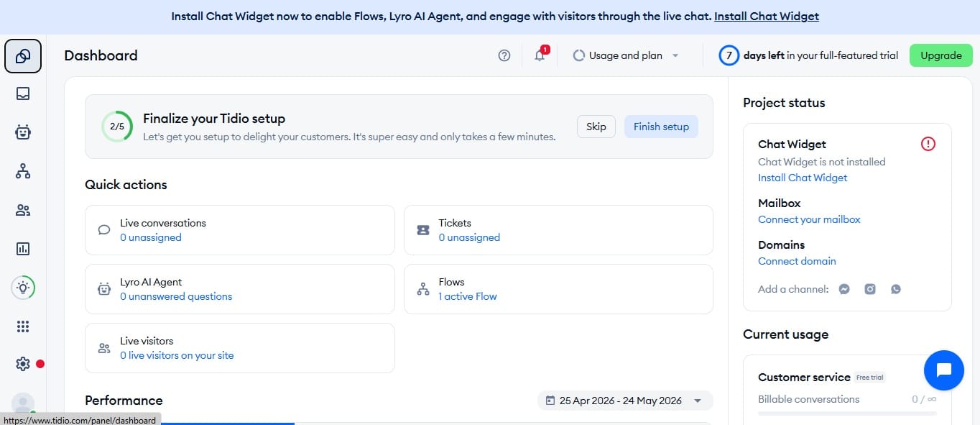The height and width of the screenshot is (425, 980).
Task: Open the 25 Apr 2026 - 24 May 2026 date dropdown
Action: pyautogui.click(x=625, y=401)
